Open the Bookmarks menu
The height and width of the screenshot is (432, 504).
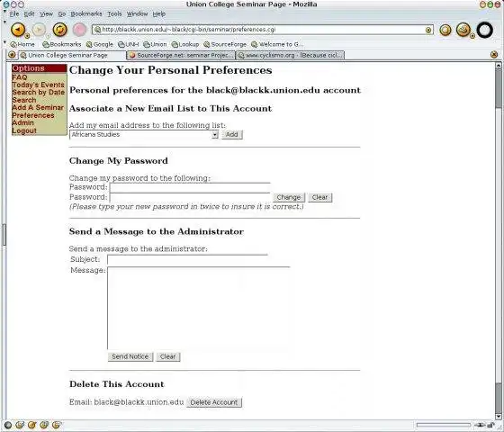[86, 13]
